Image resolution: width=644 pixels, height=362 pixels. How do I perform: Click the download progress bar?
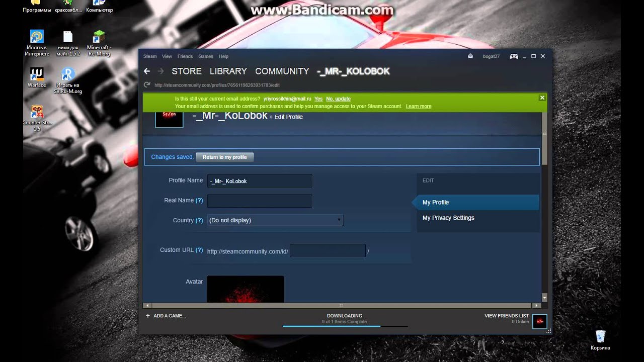coord(345,326)
